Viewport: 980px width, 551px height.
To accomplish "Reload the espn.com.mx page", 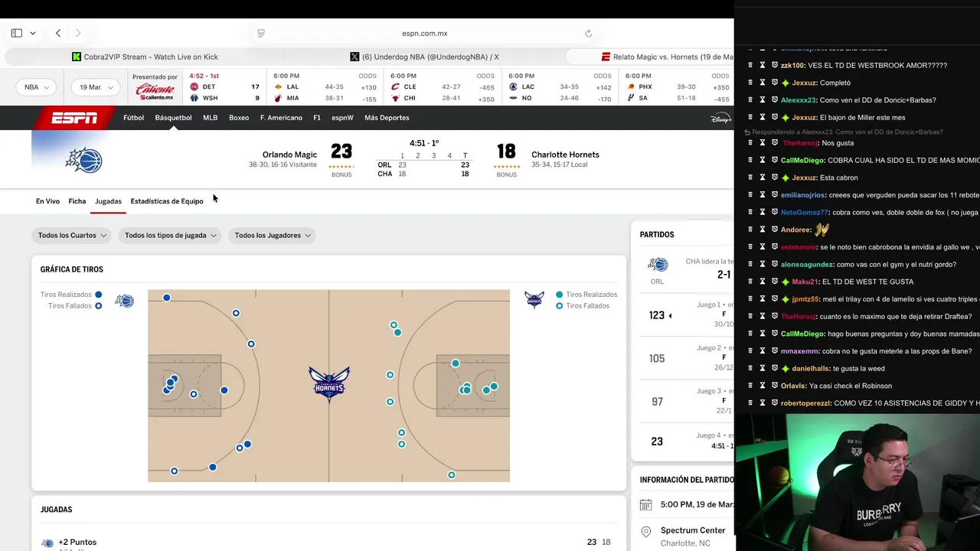I will 588,33.
